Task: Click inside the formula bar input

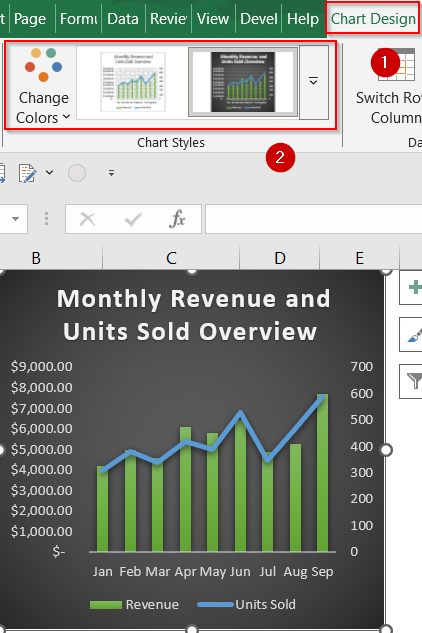Action: click(313, 219)
